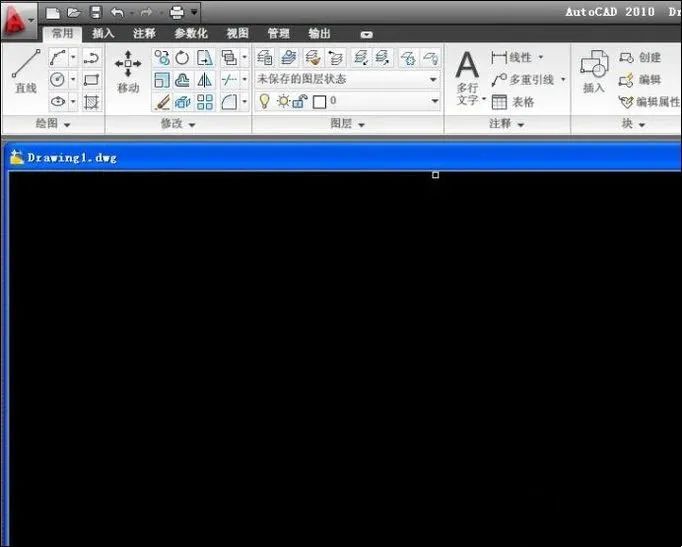Select the hatch tool icon
Image resolution: width=682 pixels, height=547 pixels.
point(91,102)
